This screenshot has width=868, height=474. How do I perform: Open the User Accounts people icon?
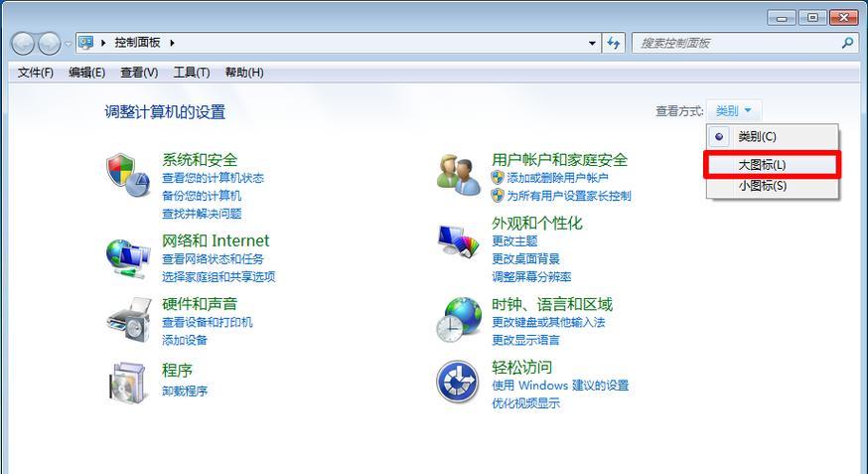458,175
